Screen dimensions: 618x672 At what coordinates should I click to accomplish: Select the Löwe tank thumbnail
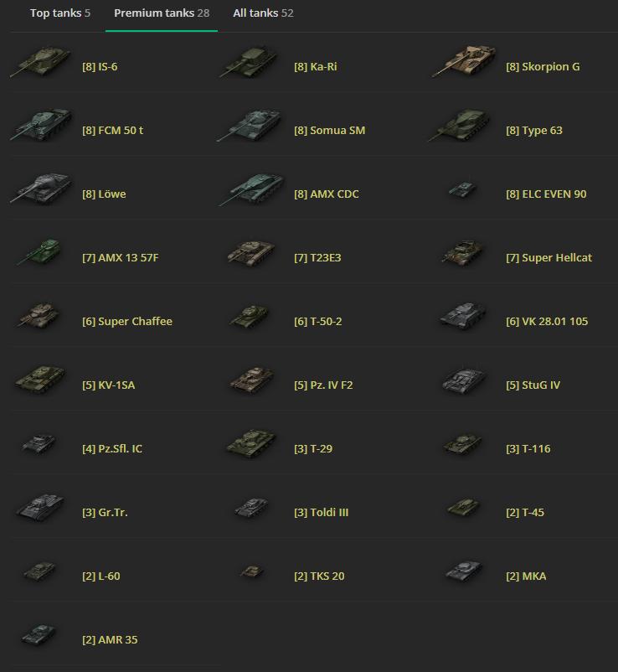(x=41, y=188)
